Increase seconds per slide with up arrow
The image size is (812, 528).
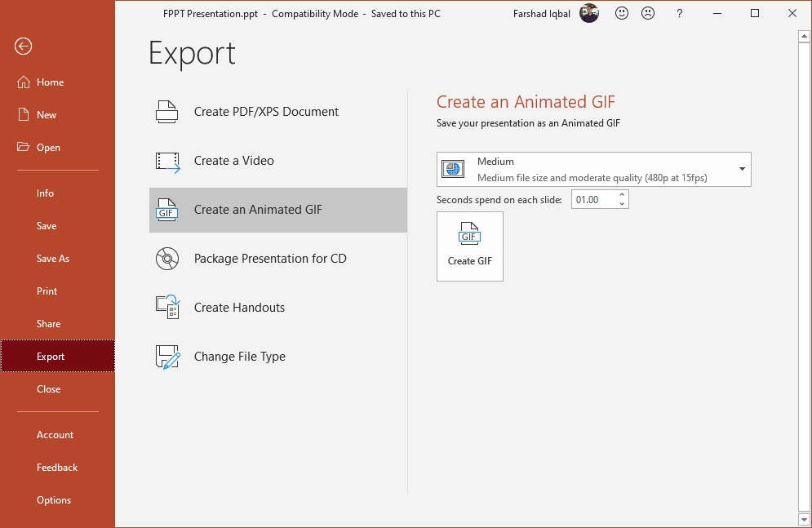click(622, 195)
